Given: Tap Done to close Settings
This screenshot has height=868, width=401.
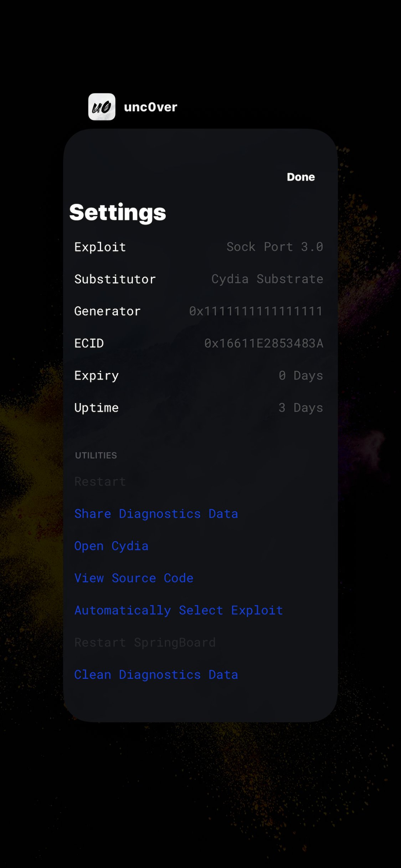Looking at the screenshot, I should click(301, 177).
